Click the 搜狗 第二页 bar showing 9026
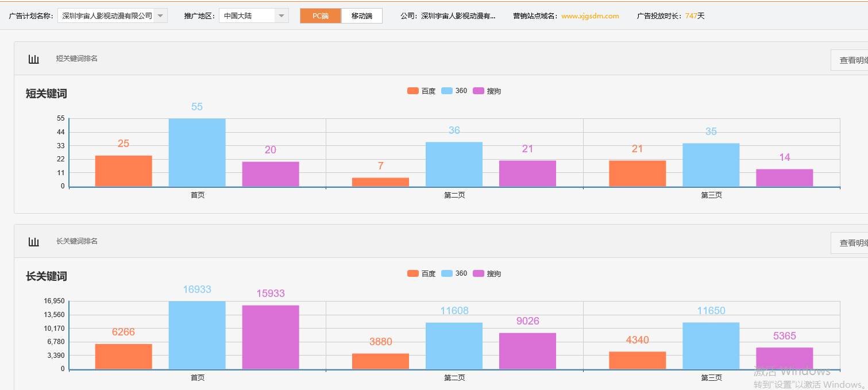868x390 pixels. pos(527,351)
